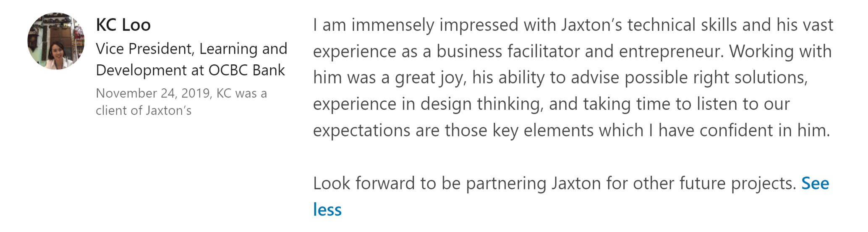Select the 'Development at OCBC Bank' text

(x=190, y=70)
